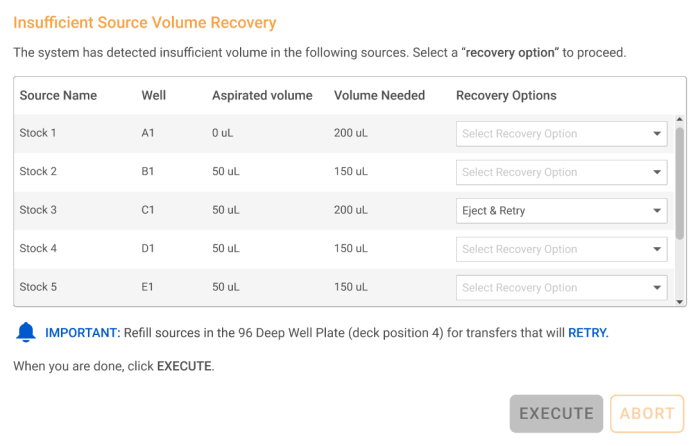
Task: Open Stock 4 recovery option dropdown
Action: (561, 249)
